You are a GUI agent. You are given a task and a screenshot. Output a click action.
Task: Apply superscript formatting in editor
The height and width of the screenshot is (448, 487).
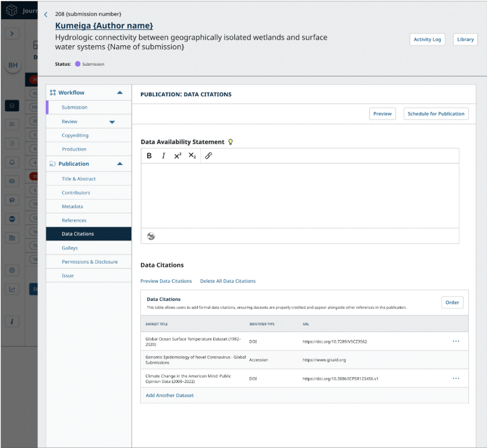pyautogui.click(x=178, y=156)
